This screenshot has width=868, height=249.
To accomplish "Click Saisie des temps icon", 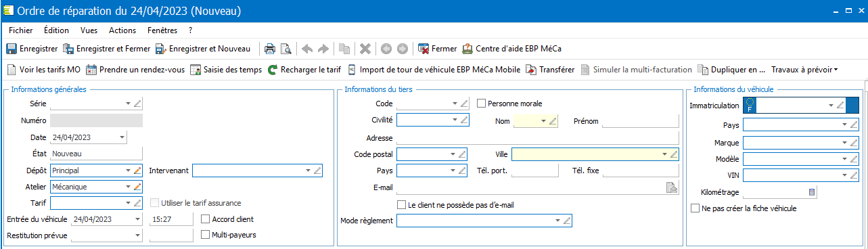I will 196,69.
